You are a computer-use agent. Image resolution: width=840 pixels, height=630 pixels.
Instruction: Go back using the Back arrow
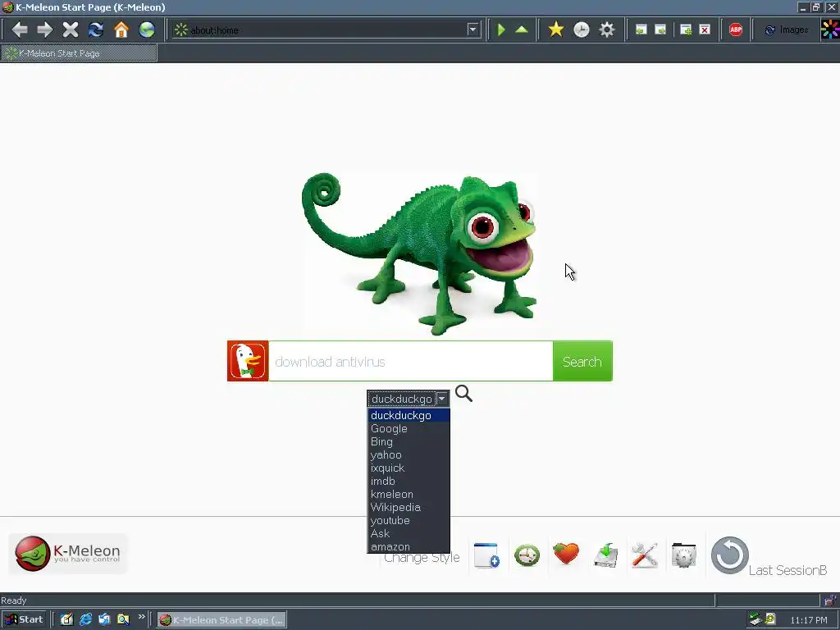pos(20,30)
